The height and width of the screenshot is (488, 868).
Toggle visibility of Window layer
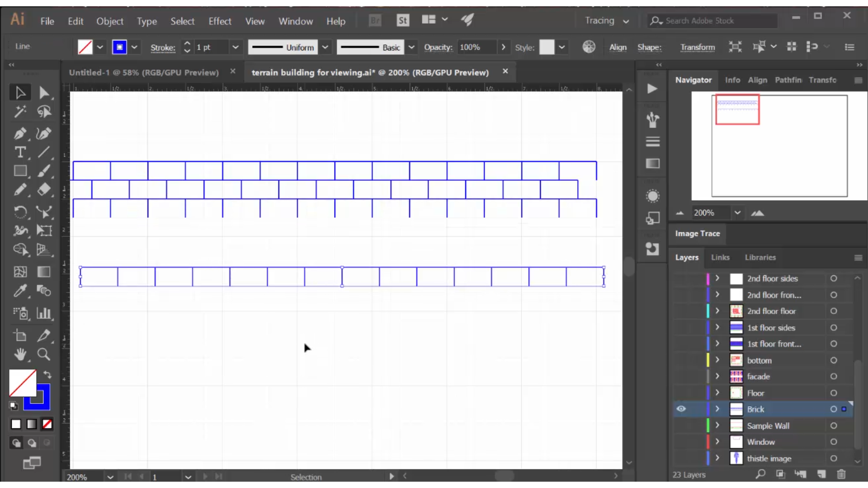click(x=681, y=441)
